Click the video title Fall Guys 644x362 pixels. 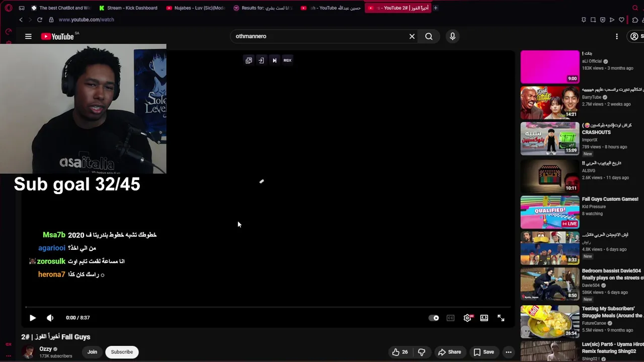pos(56,337)
